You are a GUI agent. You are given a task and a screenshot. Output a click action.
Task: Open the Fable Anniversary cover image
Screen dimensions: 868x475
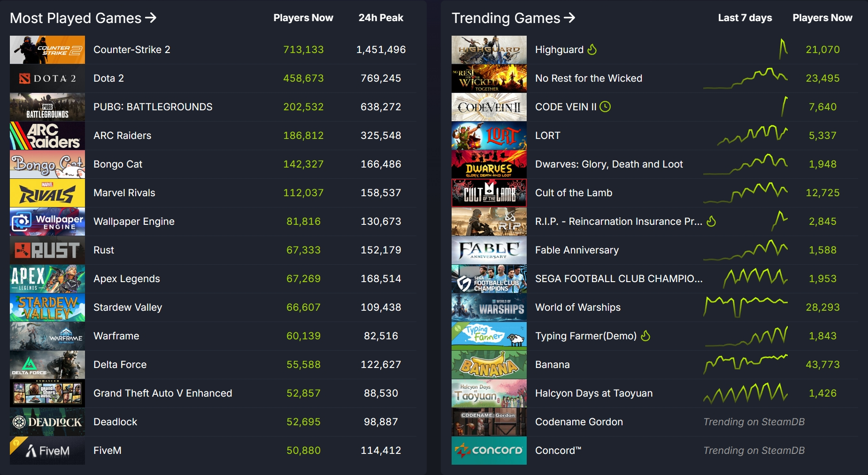pyautogui.click(x=489, y=250)
